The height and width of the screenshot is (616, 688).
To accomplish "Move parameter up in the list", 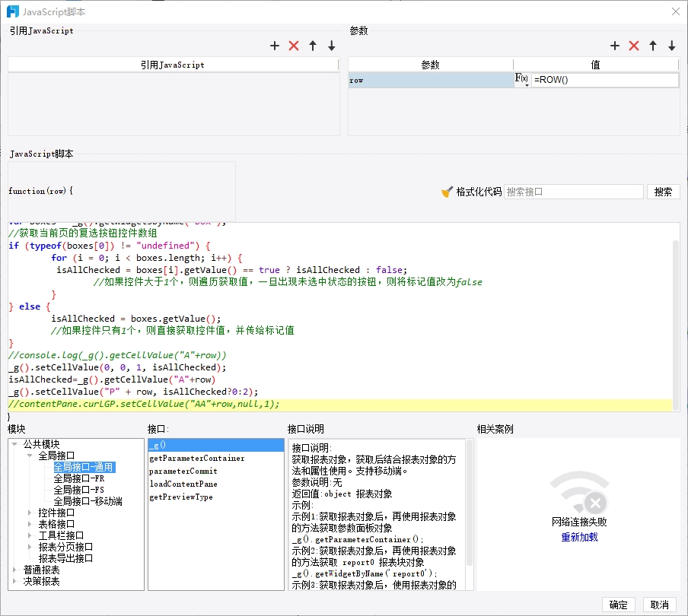I will coord(653,46).
